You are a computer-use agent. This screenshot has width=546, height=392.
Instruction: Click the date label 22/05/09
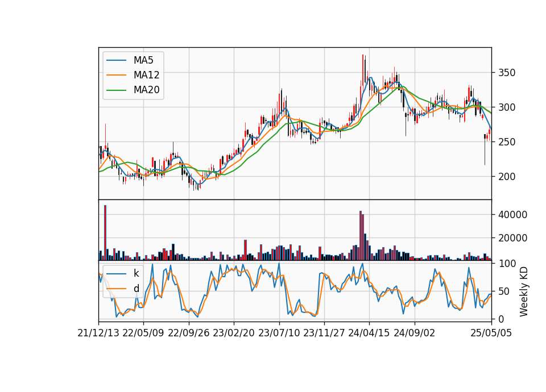143,333
